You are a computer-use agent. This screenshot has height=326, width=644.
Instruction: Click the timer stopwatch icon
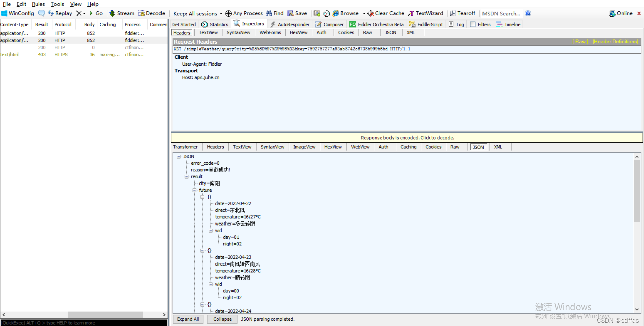327,13
